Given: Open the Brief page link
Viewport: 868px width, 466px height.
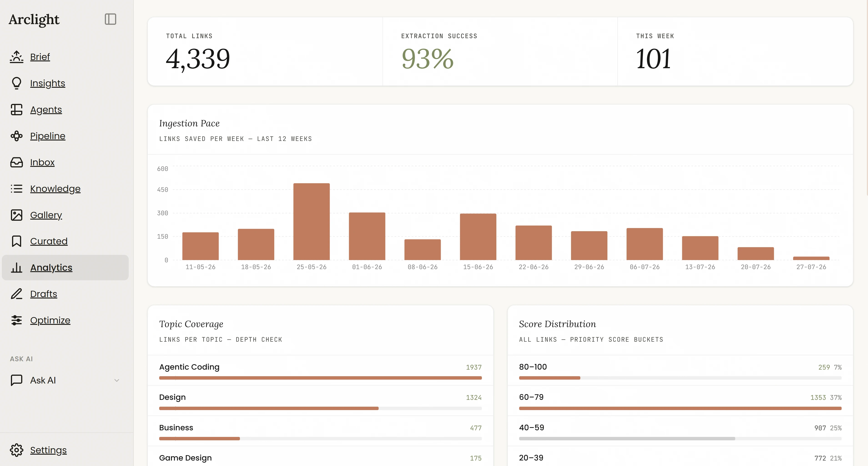Looking at the screenshot, I should click(40, 57).
